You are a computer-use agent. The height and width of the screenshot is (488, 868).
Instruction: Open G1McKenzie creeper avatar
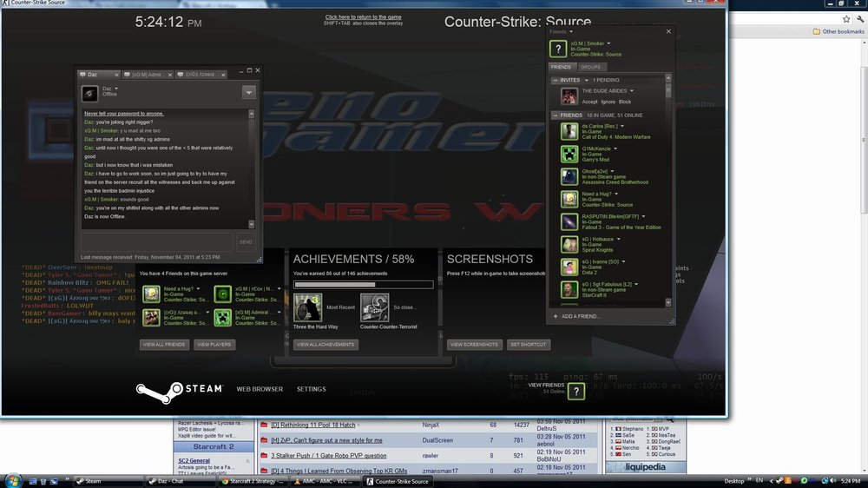coord(569,154)
